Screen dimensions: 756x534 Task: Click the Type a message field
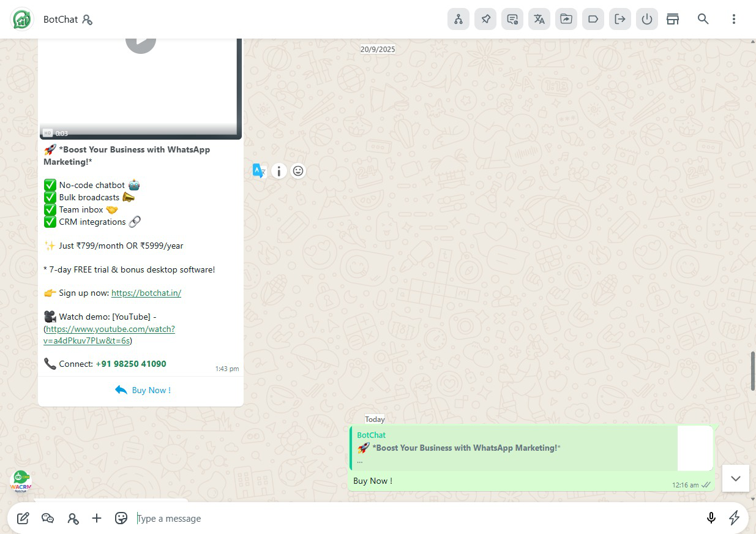click(x=245, y=518)
